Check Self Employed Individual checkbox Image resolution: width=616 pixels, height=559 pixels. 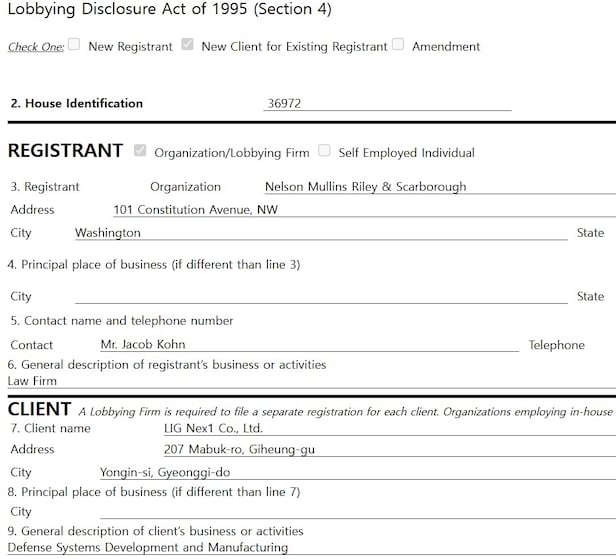click(324, 151)
